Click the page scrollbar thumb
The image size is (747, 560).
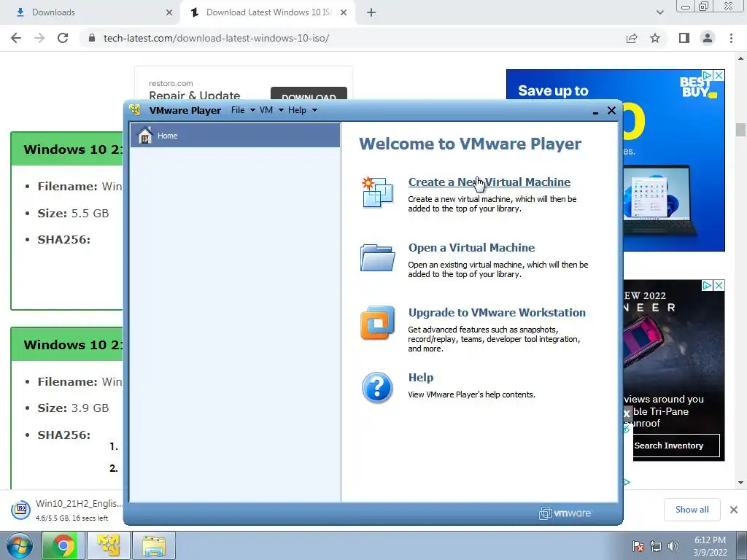coord(740,129)
